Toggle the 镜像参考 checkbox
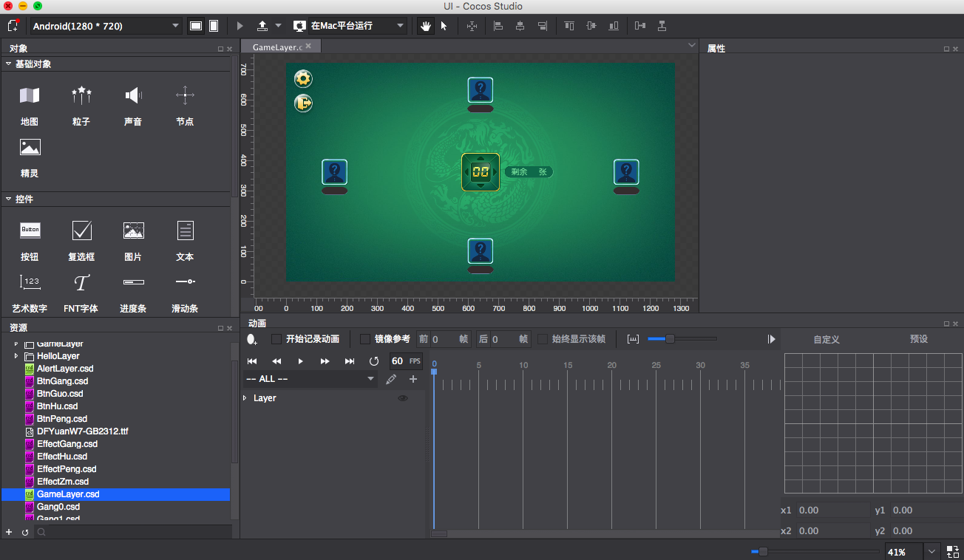This screenshot has width=964, height=560. point(365,339)
